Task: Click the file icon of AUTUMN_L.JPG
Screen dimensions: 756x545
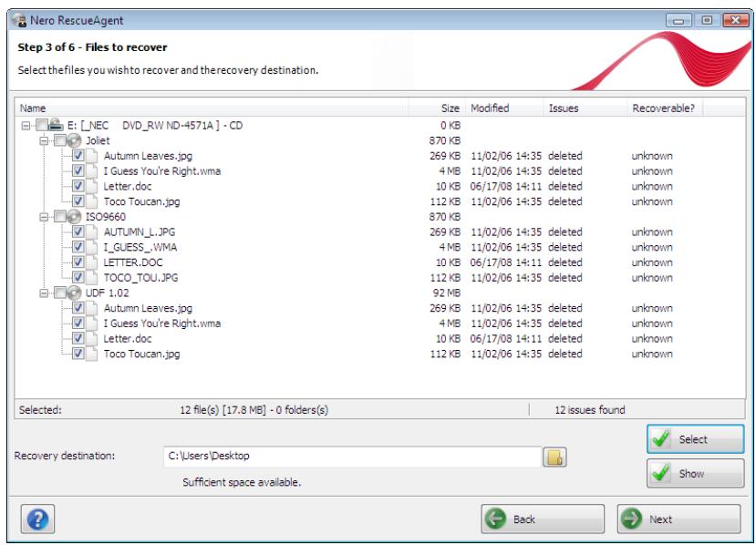Action: coord(92,231)
